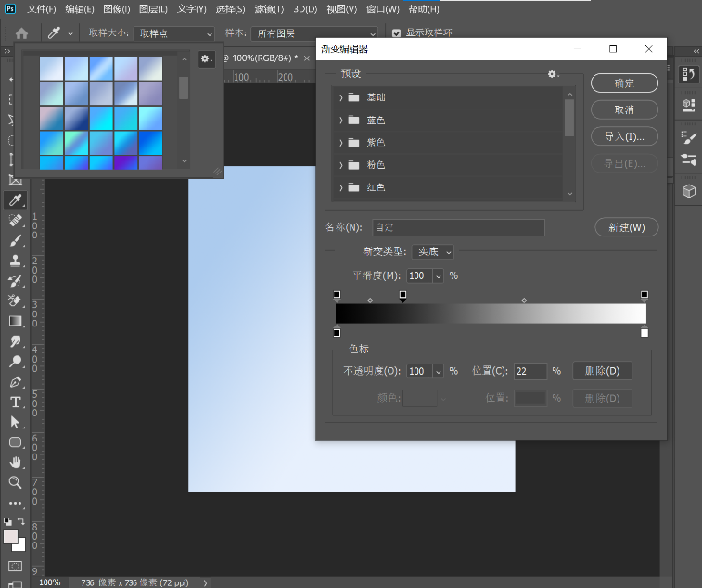Open the 图层(L) menu
Viewport: 702px width, 588px height.
coord(153,9)
